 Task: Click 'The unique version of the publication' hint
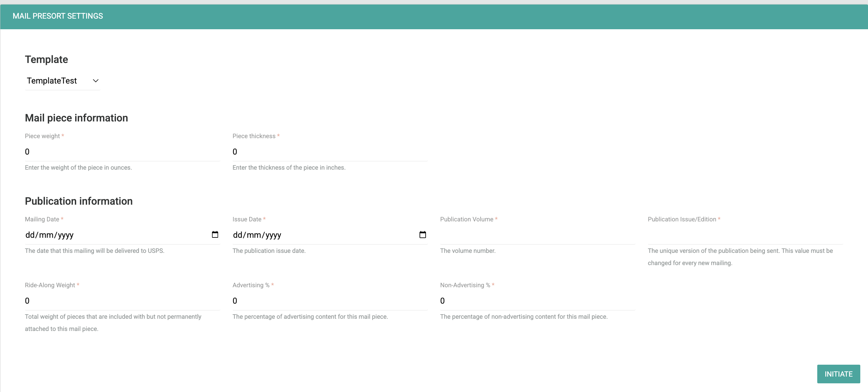[x=740, y=257]
